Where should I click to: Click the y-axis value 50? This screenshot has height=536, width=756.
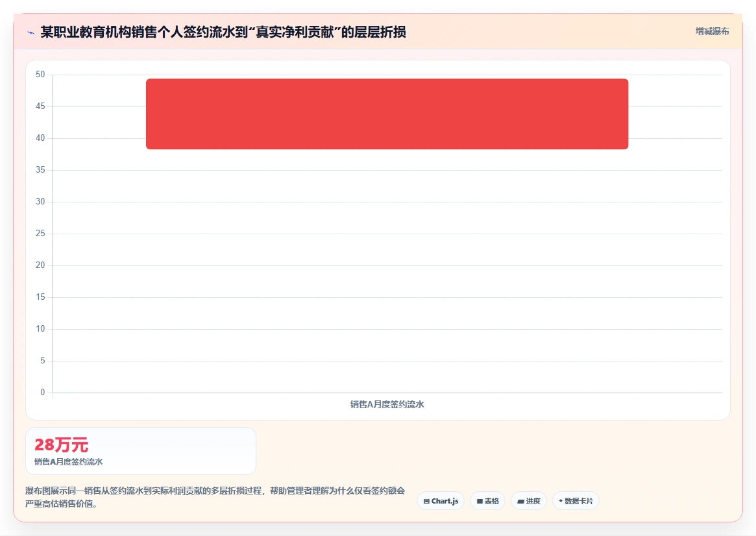(40, 74)
